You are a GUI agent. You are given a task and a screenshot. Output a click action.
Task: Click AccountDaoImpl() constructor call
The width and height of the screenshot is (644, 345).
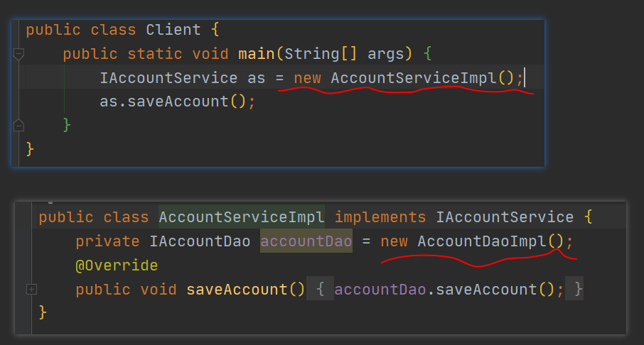[x=490, y=241]
